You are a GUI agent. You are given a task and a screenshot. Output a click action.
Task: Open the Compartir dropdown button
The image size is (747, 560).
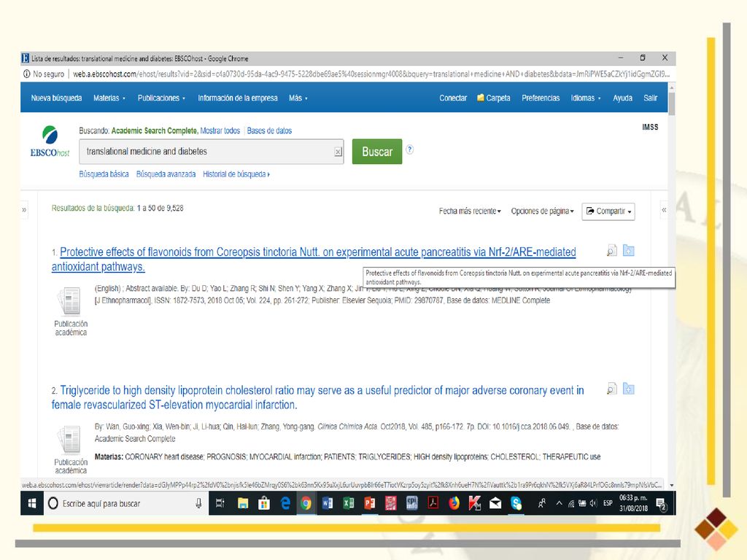click(608, 211)
